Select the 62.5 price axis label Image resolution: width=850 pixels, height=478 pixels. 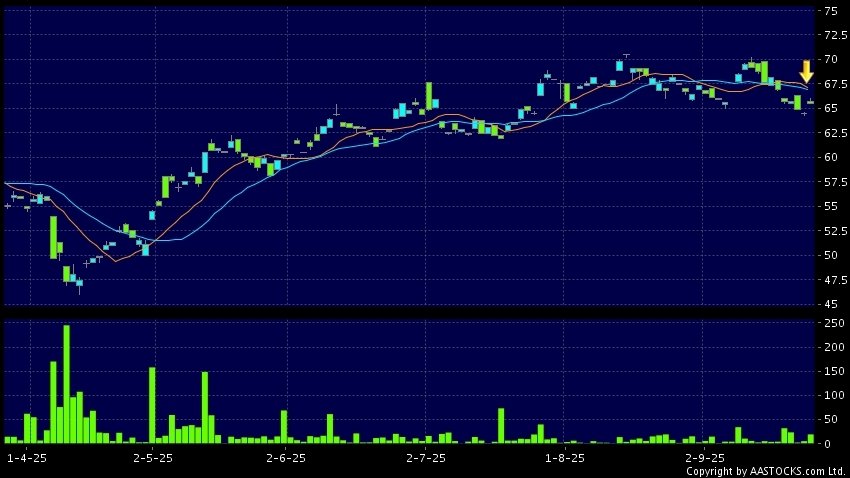coord(835,133)
